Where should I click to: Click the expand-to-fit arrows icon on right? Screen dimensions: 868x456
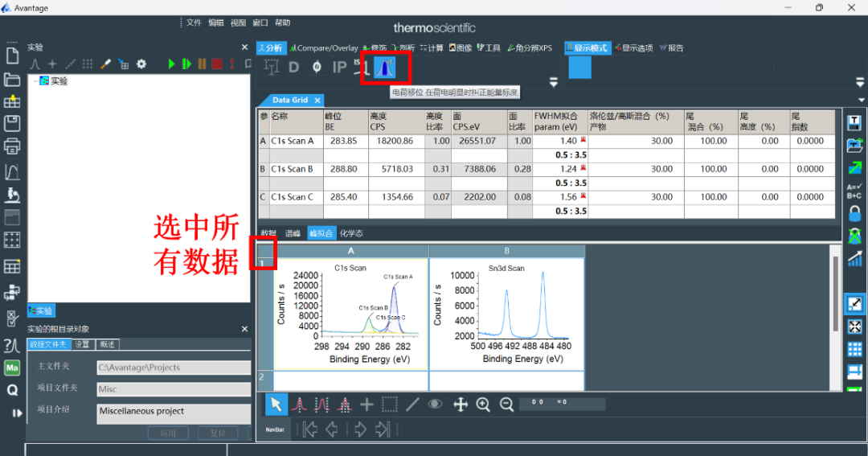[x=854, y=327]
